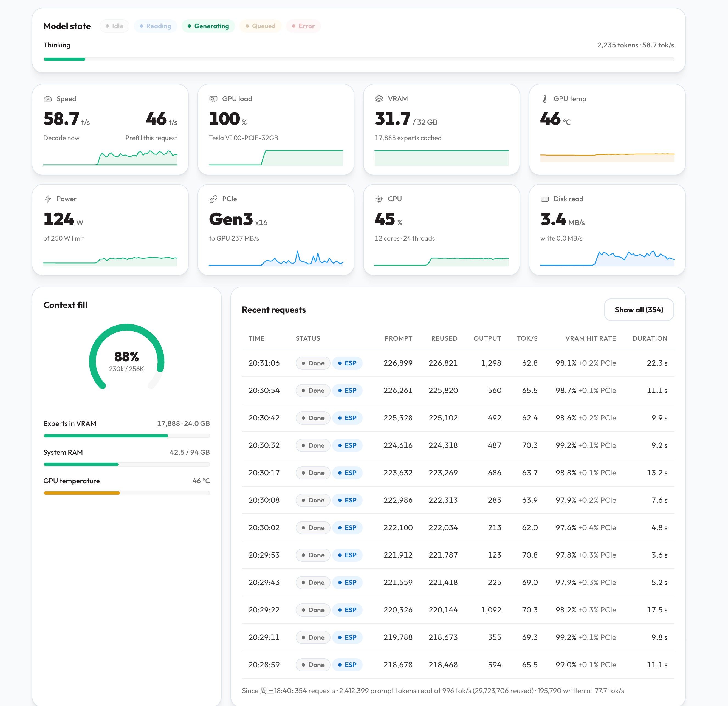The image size is (728, 706).
Task: Click the Speed gauge icon
Action: (x=47, y=99)
